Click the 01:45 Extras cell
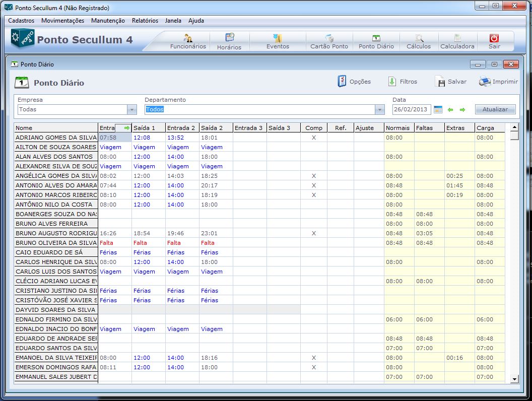This screenshot has width=532, height=401. [459, 185]
